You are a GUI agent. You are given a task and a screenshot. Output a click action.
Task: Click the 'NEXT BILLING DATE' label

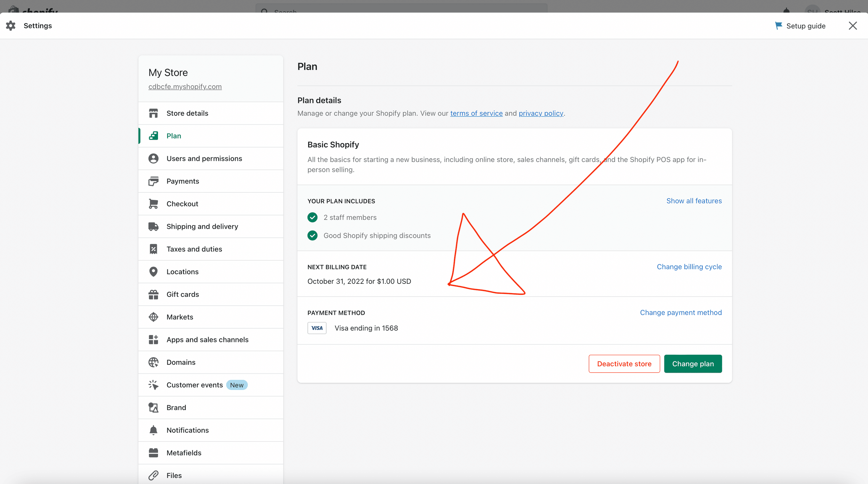pos(336,267)
